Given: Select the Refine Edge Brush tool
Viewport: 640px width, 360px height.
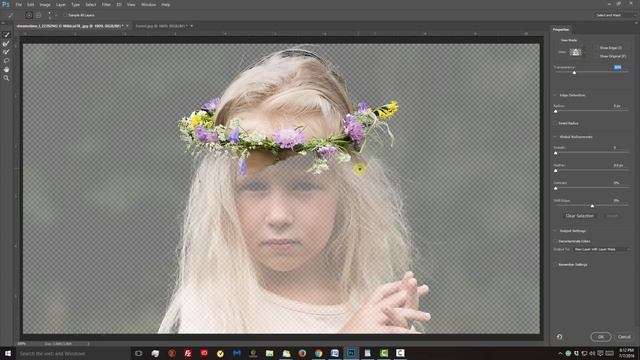Looking at the screenshot, I should pyautogui.click(x=6, y=43).
